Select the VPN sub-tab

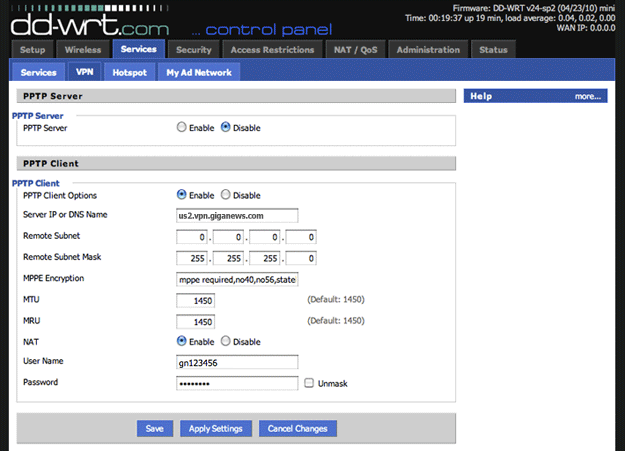pos(85,72)
